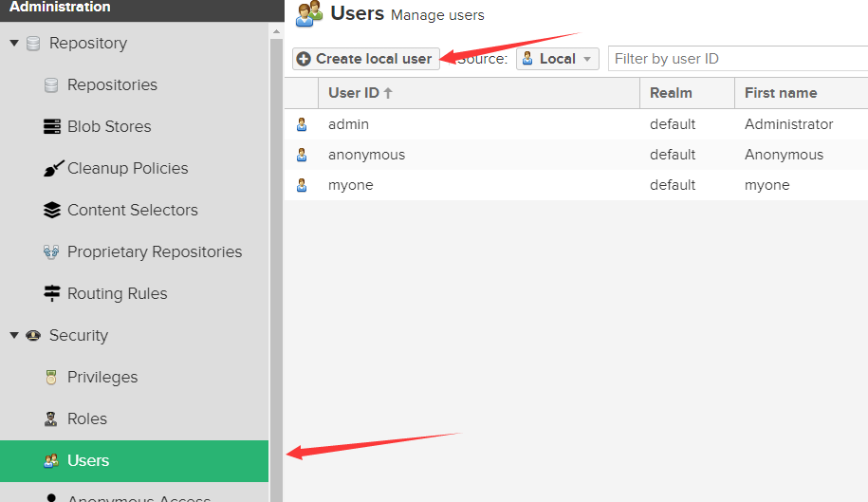The width and height of the screenshot is (868, 502).
Task: Click the Routing Rules signpost icon
Action: click(x=51, y=294)
